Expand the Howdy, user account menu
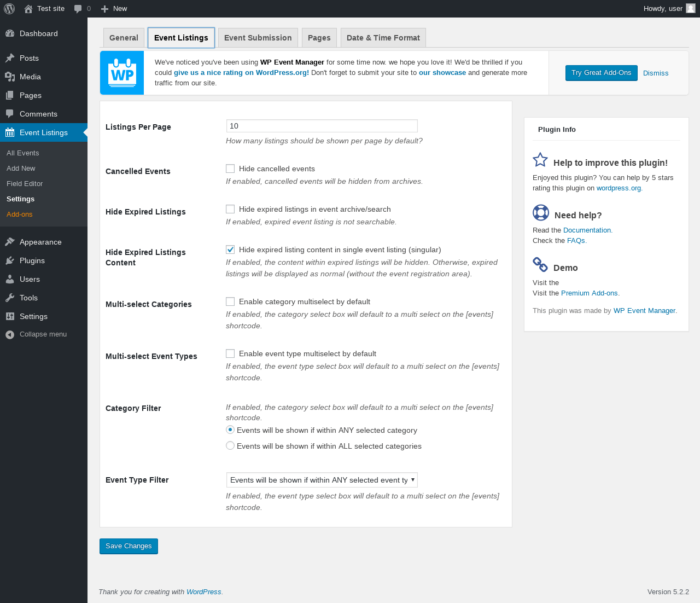 click(x=663, y=9)
